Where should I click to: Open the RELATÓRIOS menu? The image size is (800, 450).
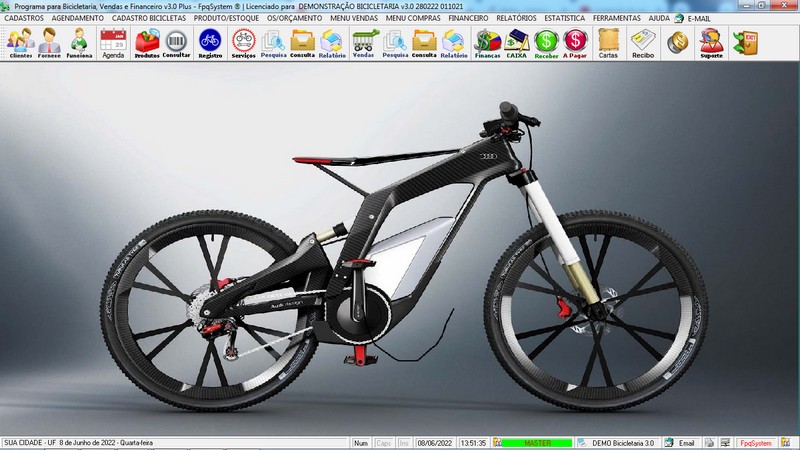516,18
